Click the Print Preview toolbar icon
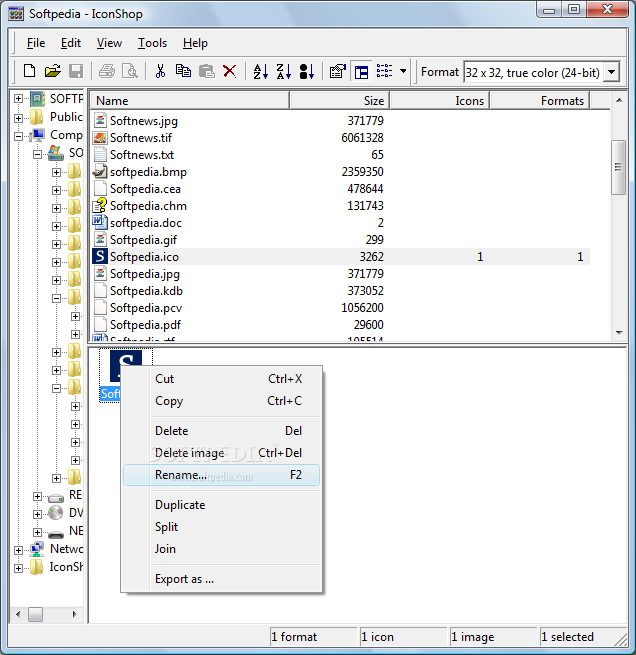Screen dimensions: 636x655 click(x=130, y=71)
